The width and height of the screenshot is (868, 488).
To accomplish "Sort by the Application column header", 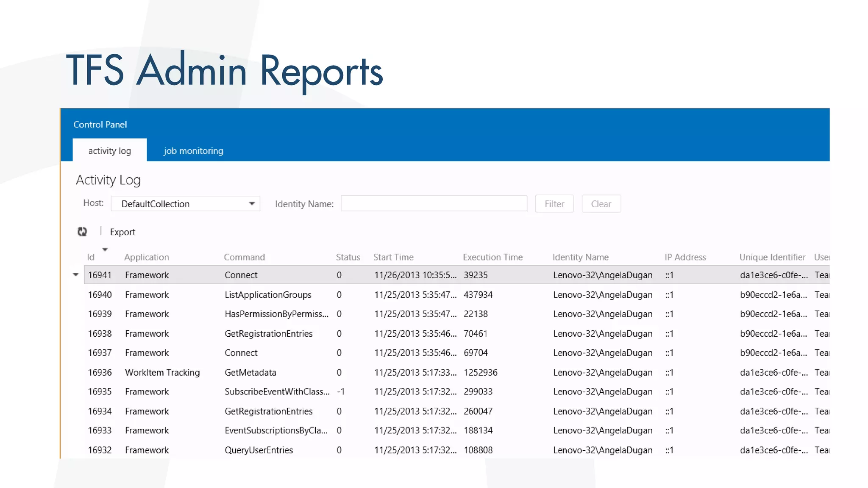I will click(146, 257).
